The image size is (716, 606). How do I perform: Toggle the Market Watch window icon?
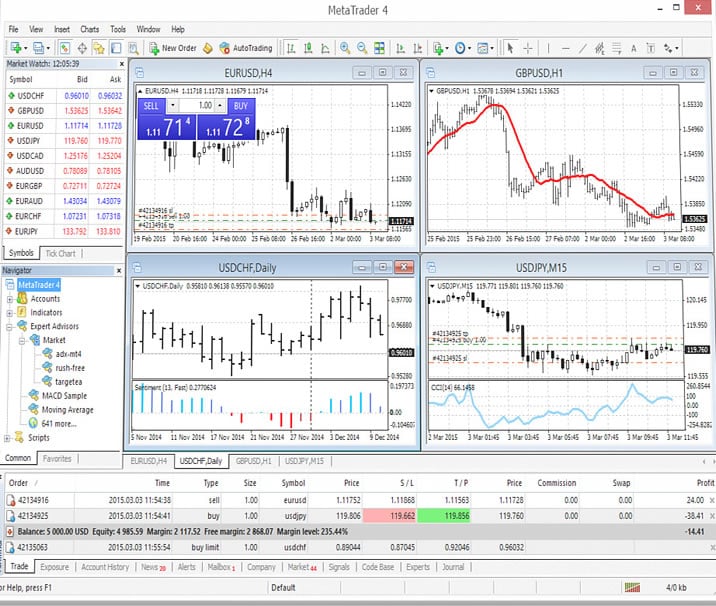pyautogui.click(x=65, y=48)
